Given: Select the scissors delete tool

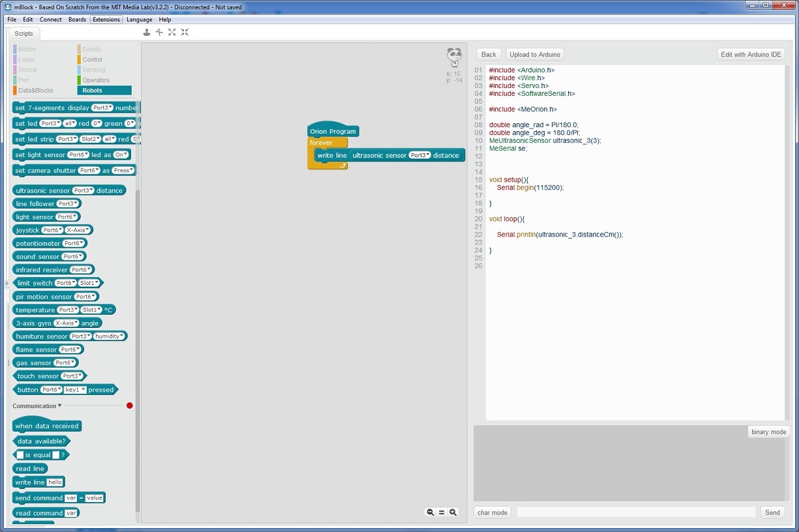Looking at the screenshot, I should click(x=159, y=32).
